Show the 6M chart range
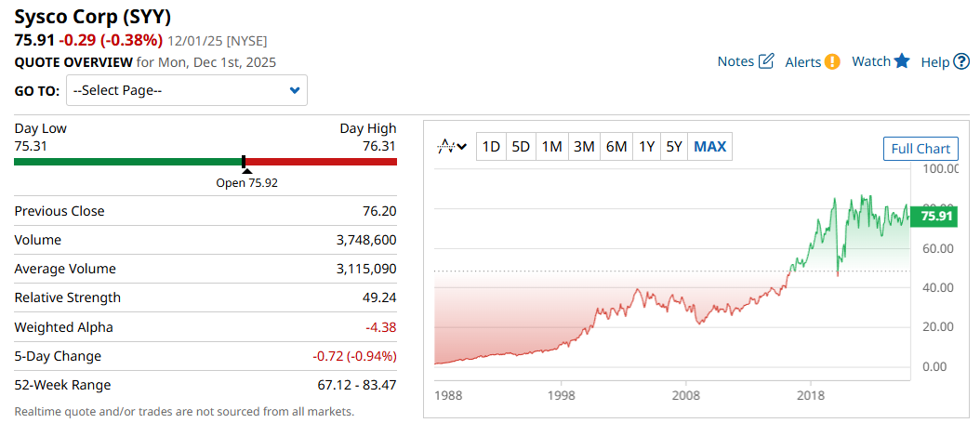Screen dimensions: 980x423 click(x=616, y=147)
